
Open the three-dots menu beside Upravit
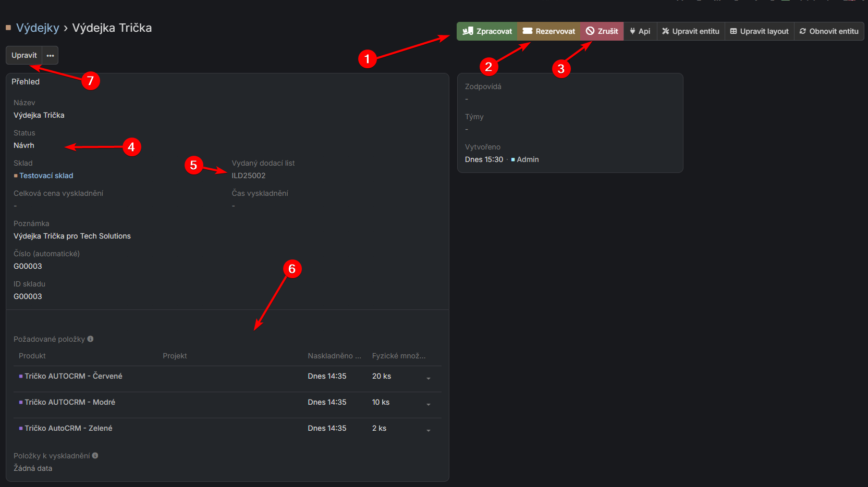click(x=50, y=55)
